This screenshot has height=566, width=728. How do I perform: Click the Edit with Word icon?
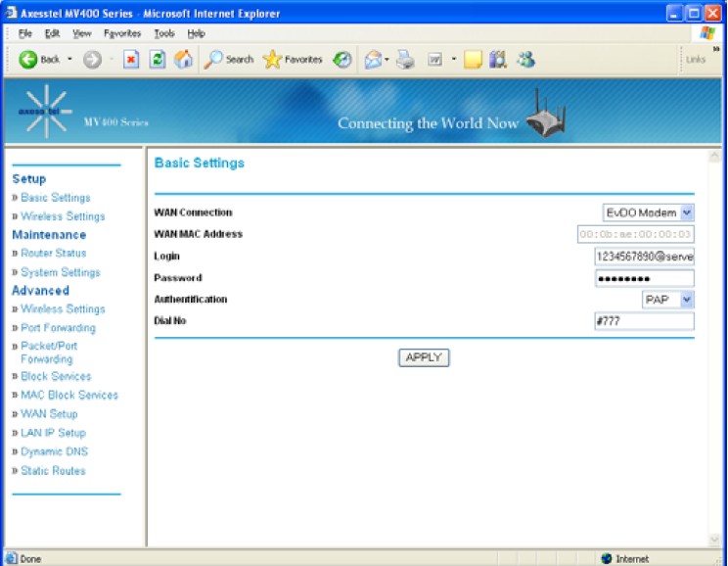click(x=435, y=60)
